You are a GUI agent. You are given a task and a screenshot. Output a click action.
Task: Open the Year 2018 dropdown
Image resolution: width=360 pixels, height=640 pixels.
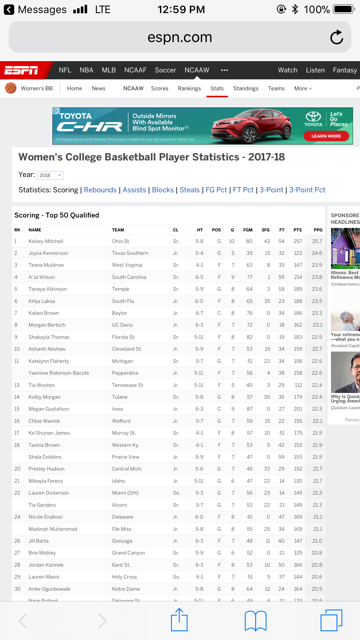tap(50, 175)
